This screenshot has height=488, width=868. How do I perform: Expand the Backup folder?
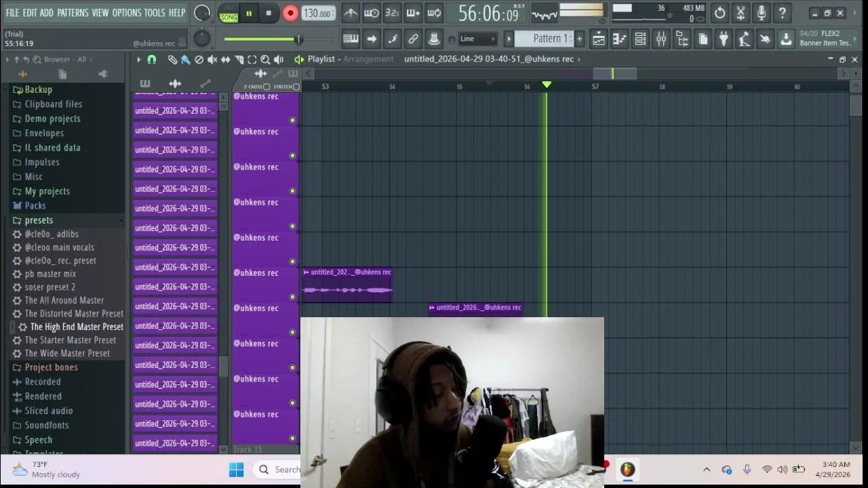38,89
